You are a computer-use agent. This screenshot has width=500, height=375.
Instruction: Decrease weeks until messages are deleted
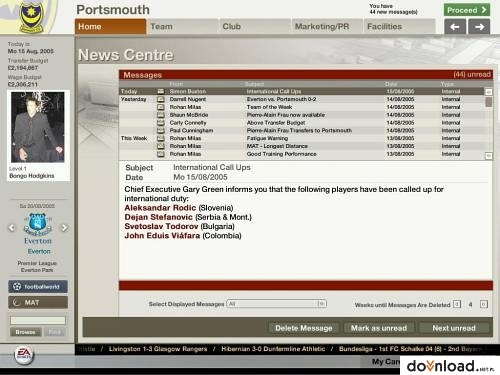tap(457, 304)
